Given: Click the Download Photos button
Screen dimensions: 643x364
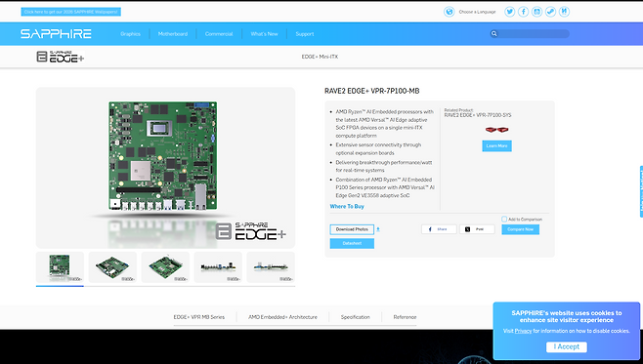Looking at the screenshot, I should [x=352, y=229].
